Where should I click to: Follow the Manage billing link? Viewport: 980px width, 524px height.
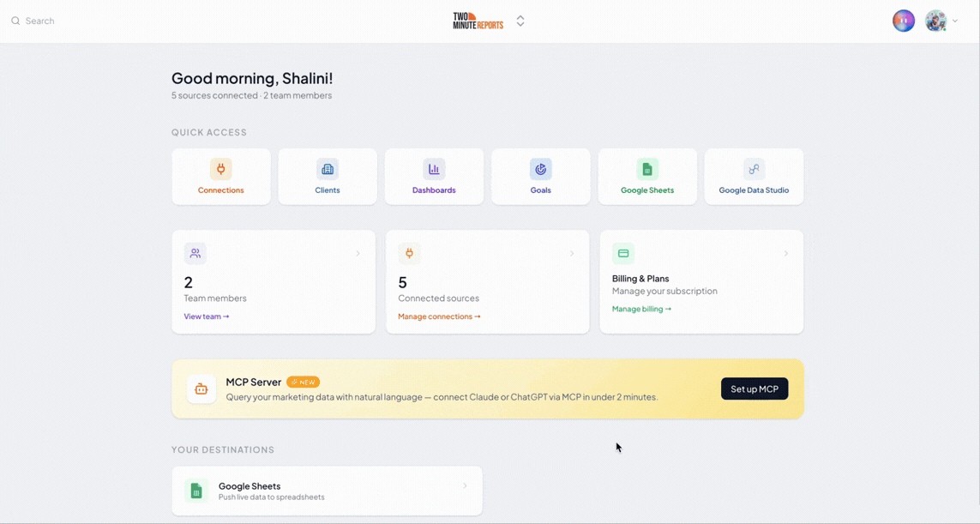[642, 309]
